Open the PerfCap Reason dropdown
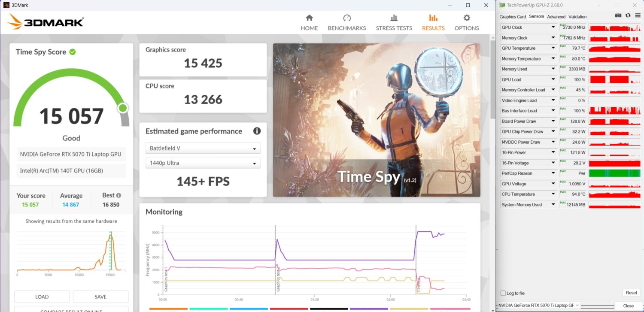Screen dimensions: 644x312 point(553,173)
